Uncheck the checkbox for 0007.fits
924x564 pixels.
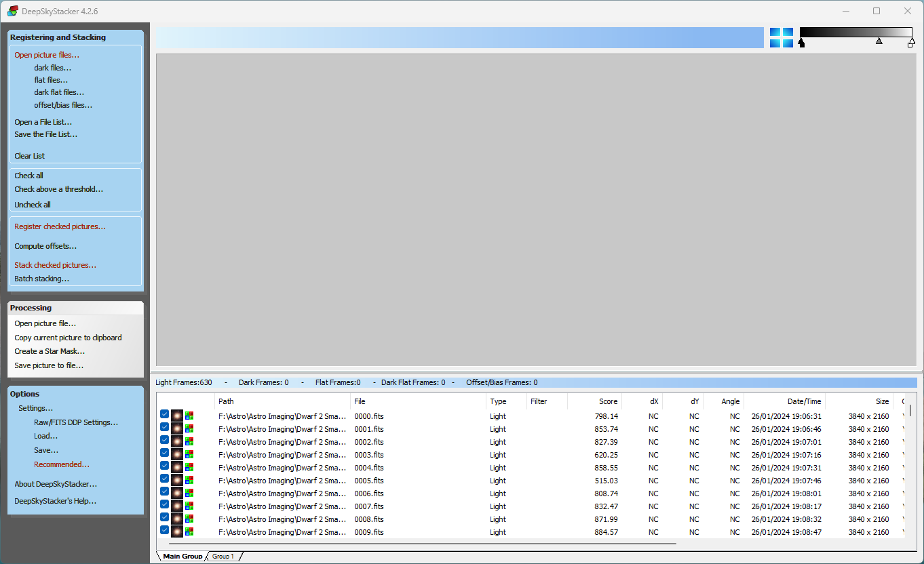[164, 504]
